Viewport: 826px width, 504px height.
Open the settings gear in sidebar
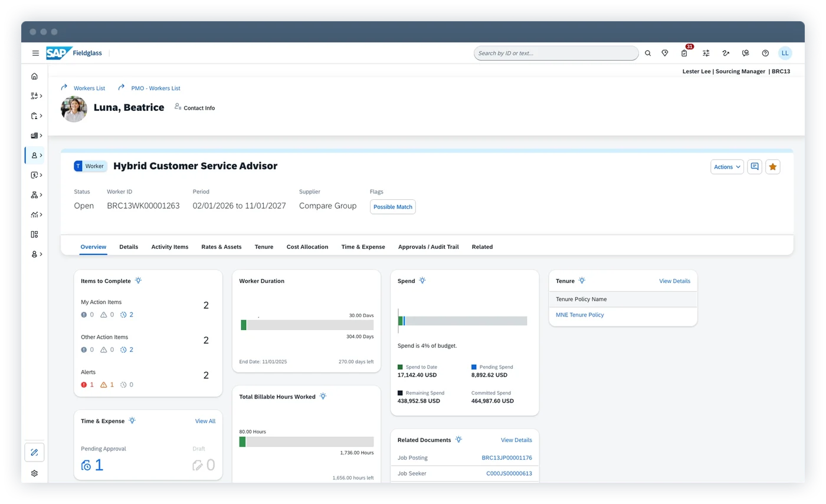point(34,473)
